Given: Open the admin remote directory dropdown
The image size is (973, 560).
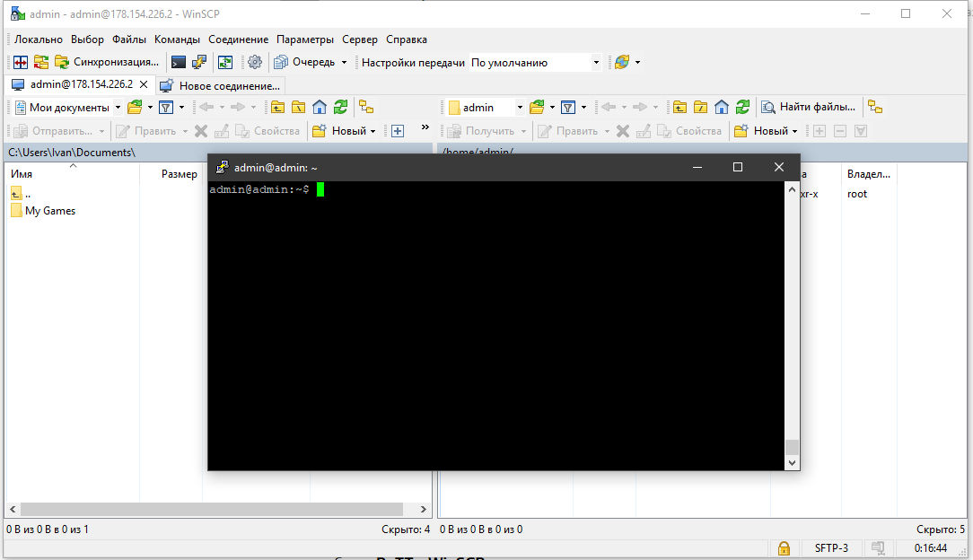Looking at the screenshot, I should pyautogui.click(x=486, y=108).
